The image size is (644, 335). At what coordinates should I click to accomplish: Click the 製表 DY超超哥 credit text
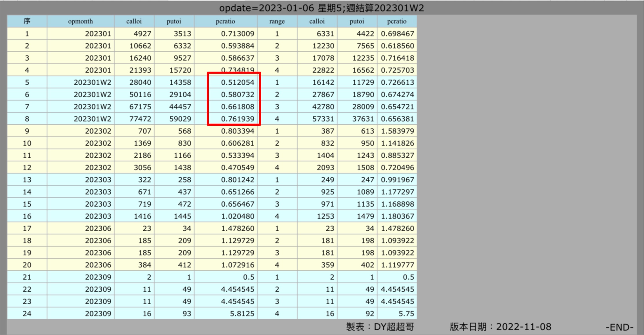[380, 327]
